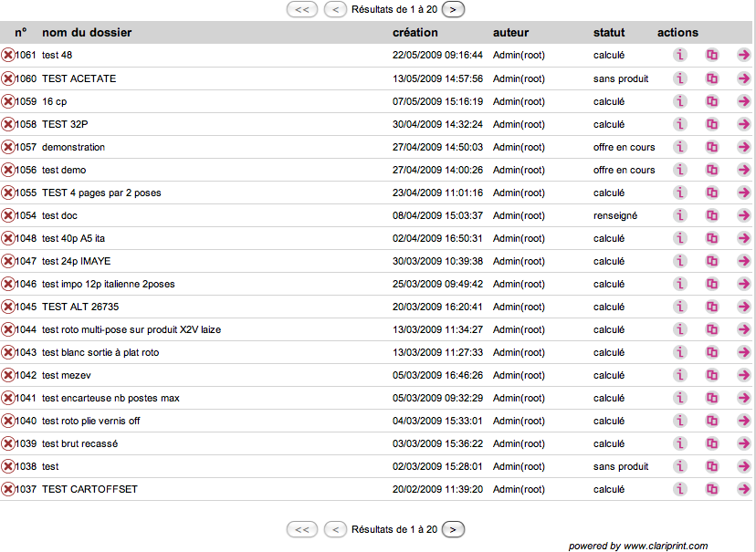
Task: Delete dossier TEST ALT 26735
Action: point(8,307)
